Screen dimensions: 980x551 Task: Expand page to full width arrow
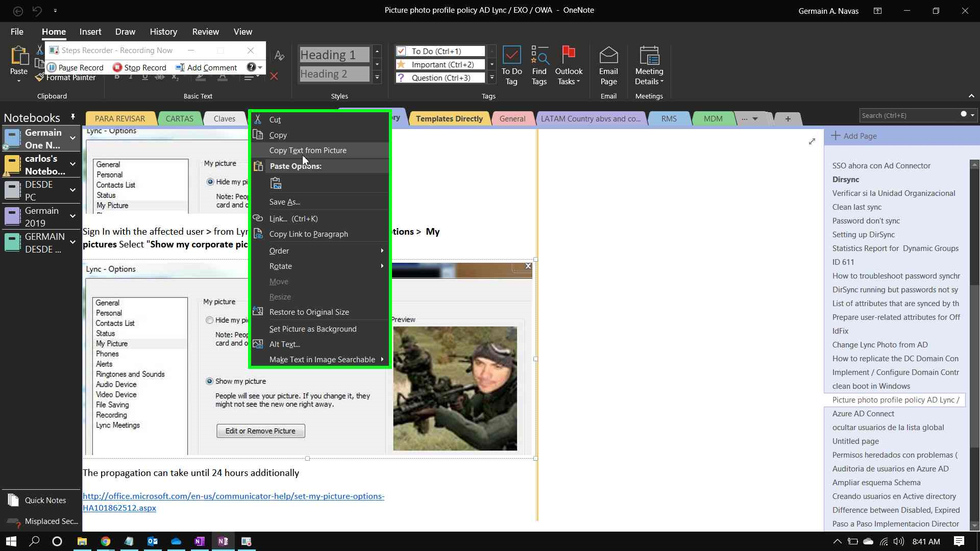(812, 141)
